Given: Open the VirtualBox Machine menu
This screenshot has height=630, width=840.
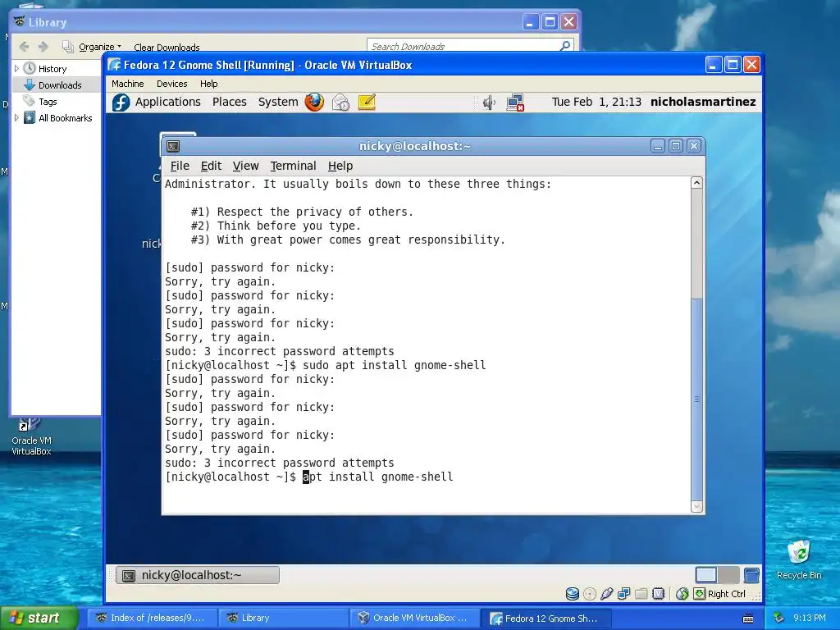Looking at the screenshot, I should pyautogui.click(x=127, y=84).
